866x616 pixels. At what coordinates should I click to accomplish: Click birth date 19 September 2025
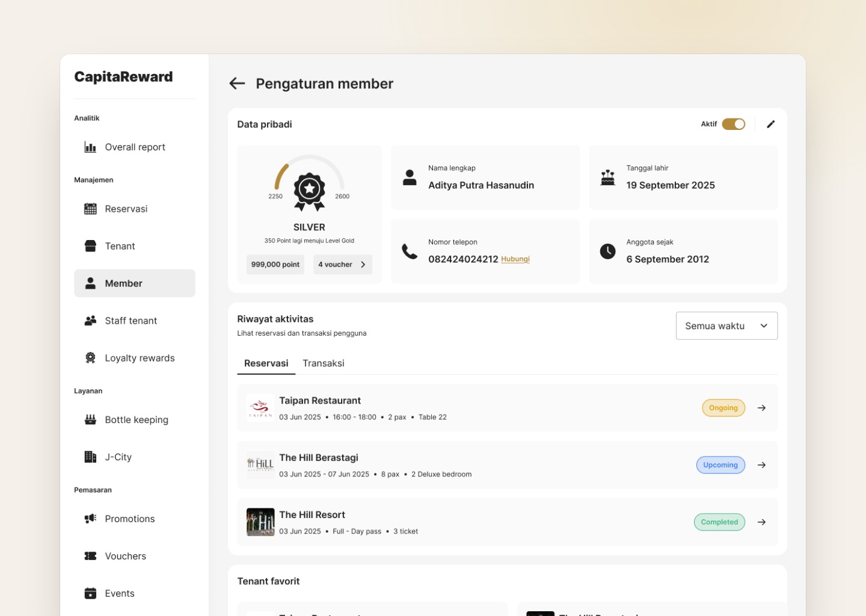tap(671, 185)
